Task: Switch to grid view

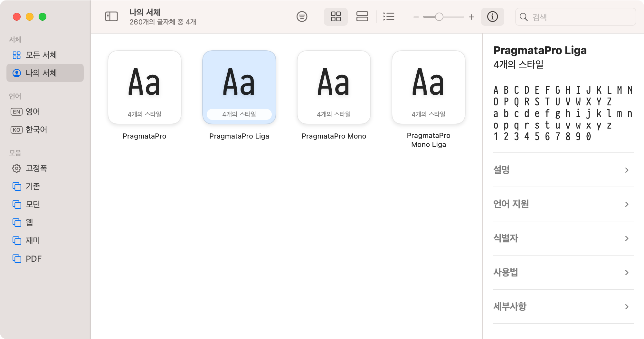Action: tap(336, 16)
